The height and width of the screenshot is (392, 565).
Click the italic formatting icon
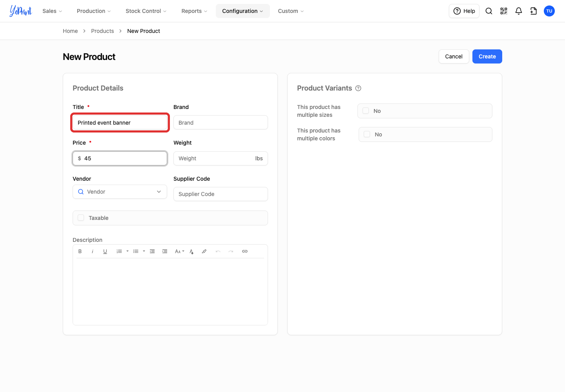pos(93,251)
